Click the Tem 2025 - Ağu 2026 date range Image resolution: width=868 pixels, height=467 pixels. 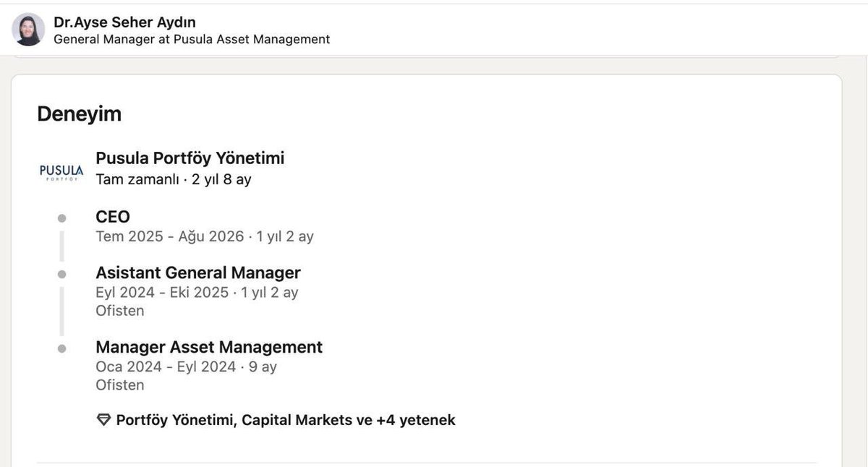coord(169,236)
